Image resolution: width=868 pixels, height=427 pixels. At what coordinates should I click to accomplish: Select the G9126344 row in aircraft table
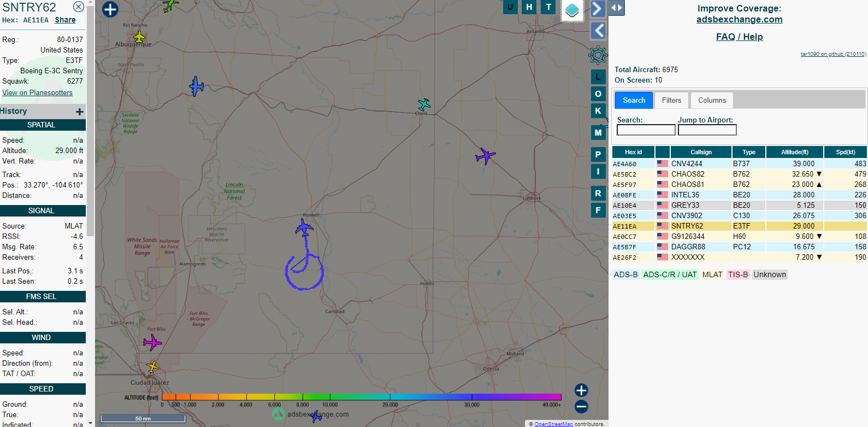pos(739,236)
